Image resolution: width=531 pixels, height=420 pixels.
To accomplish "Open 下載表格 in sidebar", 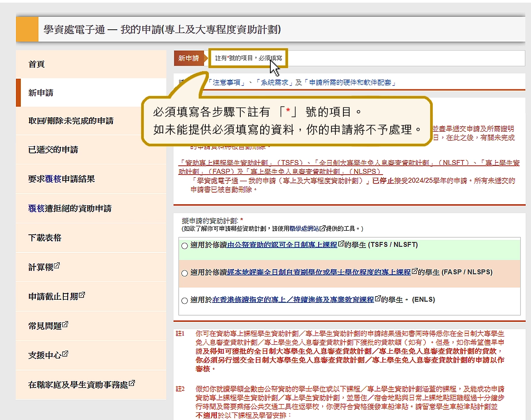I will (45, 238).
